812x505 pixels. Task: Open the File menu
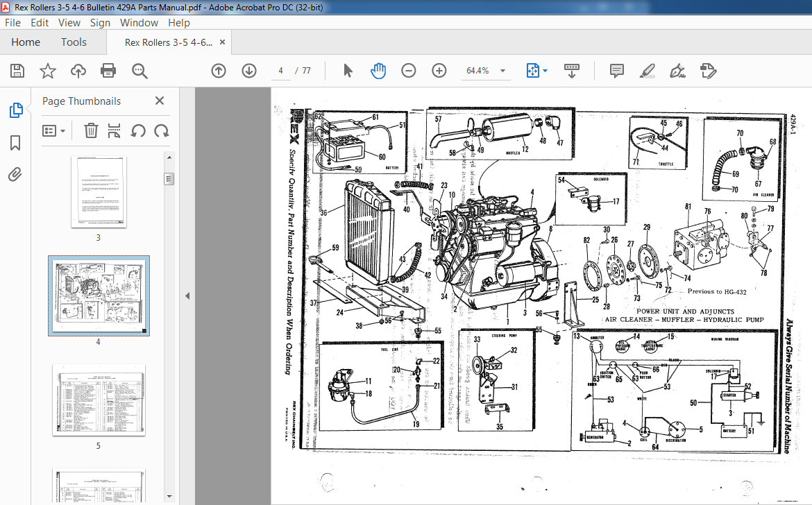coord(12,23)
